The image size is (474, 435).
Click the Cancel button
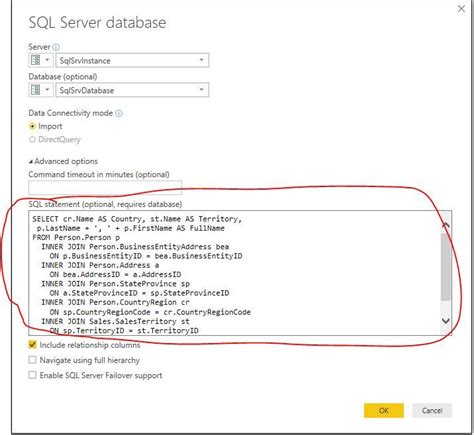[x=432, y=410]
